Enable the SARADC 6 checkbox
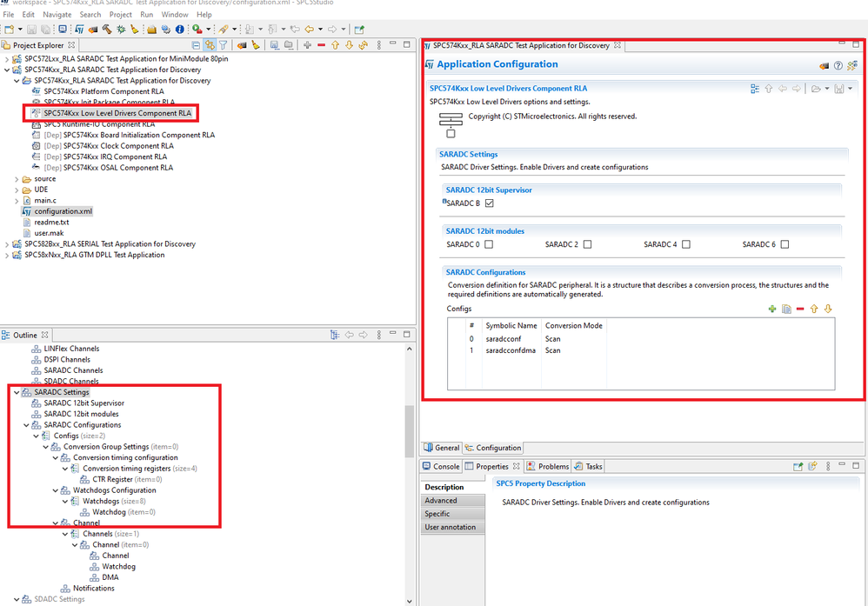Viewport: 868px width, 606px height. (x=785, y=244)
